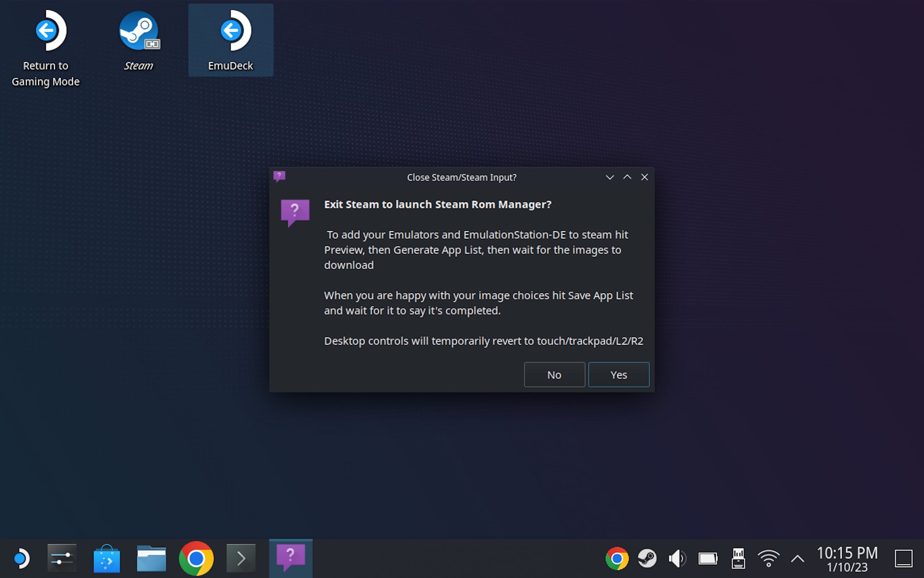Screen dimensions: 924x578
Task: Open the Konsole terminal taskbar icon
Action: tap(241, 558)
